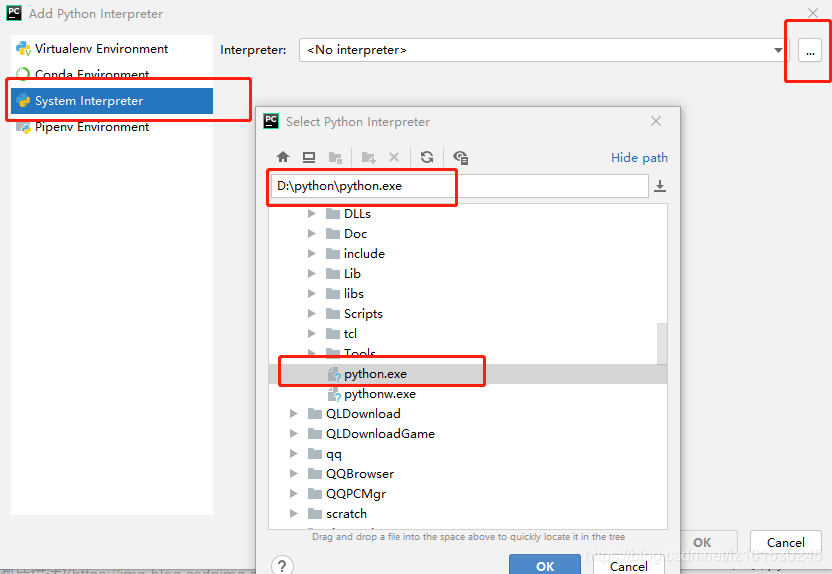
Task: Expand the scratch folder
Action: (293, 514)
